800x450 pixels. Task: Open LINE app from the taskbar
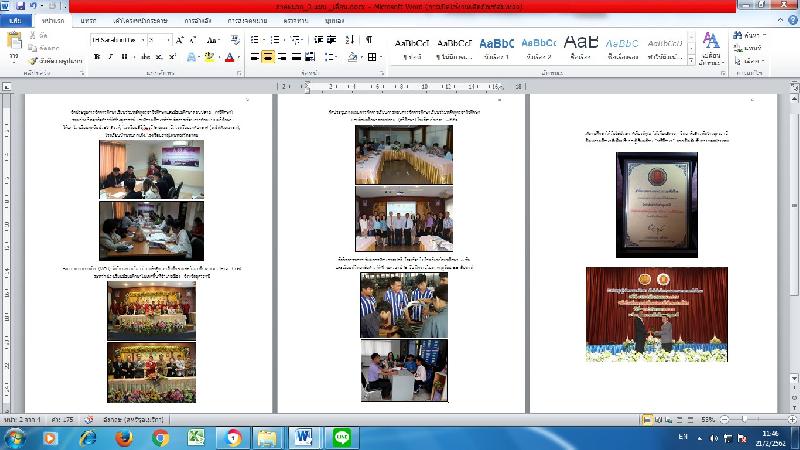(x=342, y=438)
